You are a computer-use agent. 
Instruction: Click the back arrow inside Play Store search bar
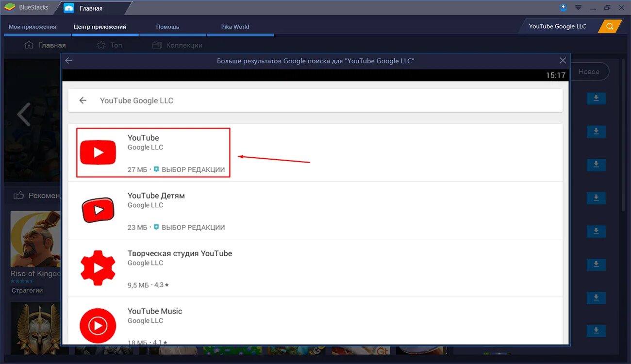83,100
